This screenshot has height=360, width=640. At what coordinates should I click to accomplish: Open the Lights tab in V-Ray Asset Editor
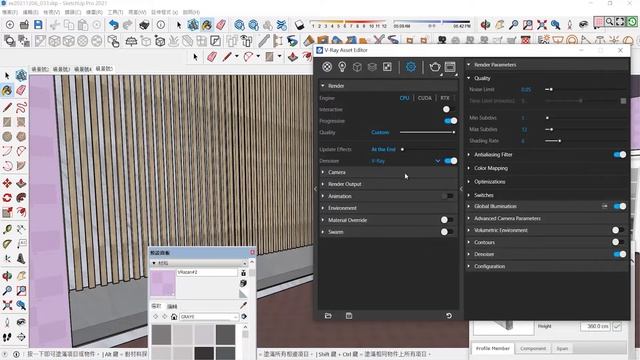coord(342,67)
